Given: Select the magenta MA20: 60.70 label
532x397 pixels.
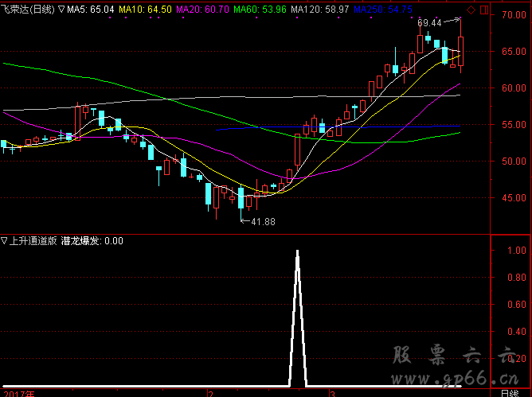Looking at the screenshot, I should pyautogui.click(x=202, y=10).
